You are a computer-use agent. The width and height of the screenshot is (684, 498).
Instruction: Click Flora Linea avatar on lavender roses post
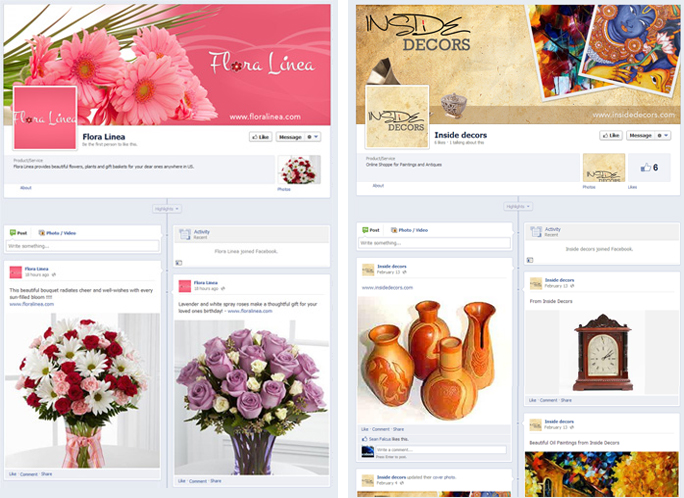[185, 286]
